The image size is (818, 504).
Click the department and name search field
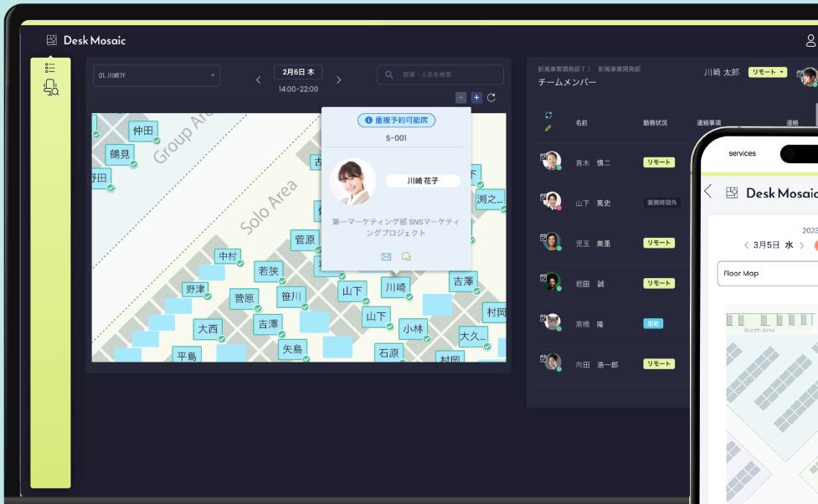click(x=440, y=75)
